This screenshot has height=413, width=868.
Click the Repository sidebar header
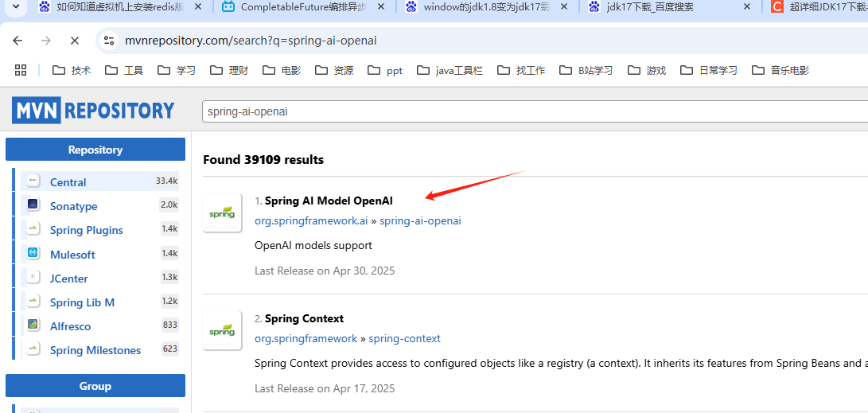coord(95,150)
